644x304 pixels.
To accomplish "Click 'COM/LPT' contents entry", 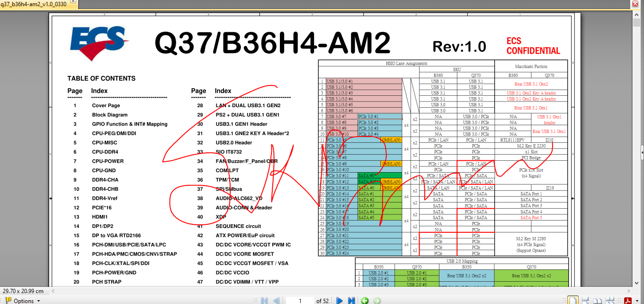I will [228, 170].
